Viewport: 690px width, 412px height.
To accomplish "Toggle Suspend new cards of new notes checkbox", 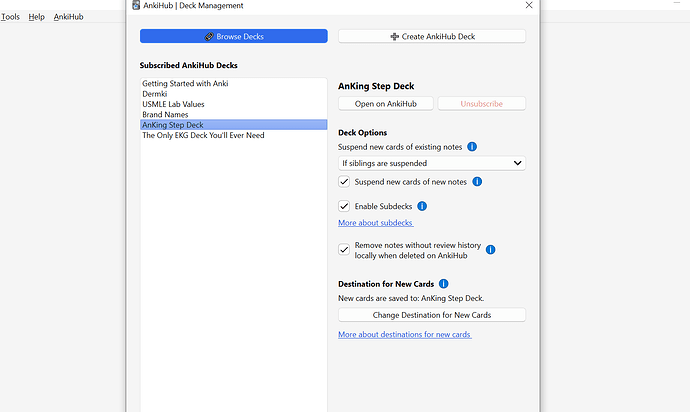I will tap(345, 182).
